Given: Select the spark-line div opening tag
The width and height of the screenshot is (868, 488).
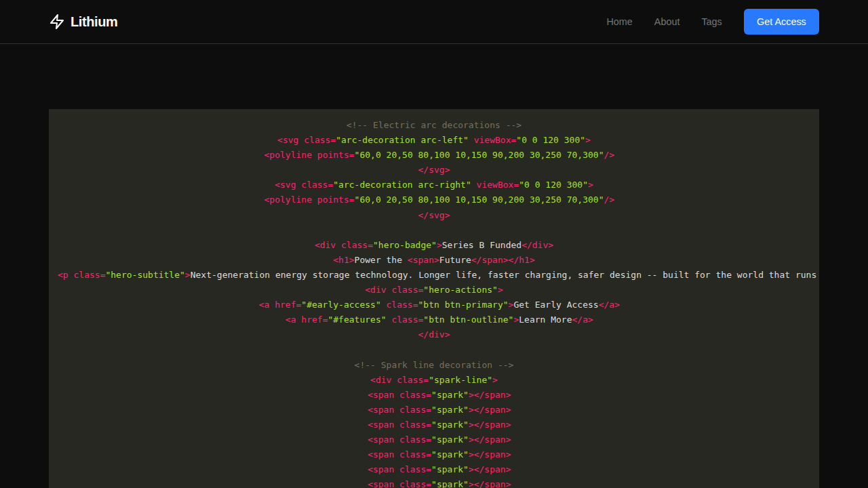Looking at the screenshot, I should click(x=434, y=380).
